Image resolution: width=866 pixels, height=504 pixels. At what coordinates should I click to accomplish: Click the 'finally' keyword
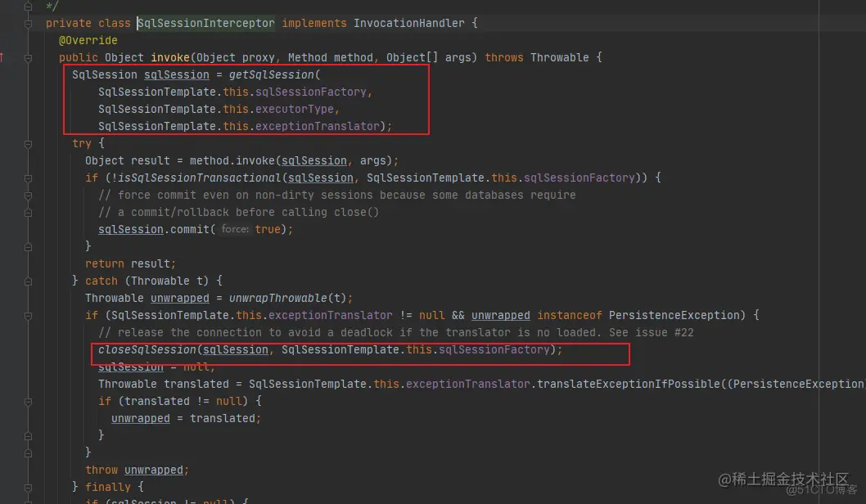point(108,487)
